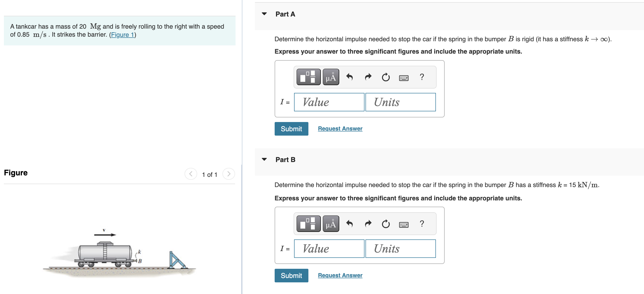The height and width of the screenshot is (294, 644).
Task: Click the undo arrow in Part B toolbar
Action: (349, 224)
